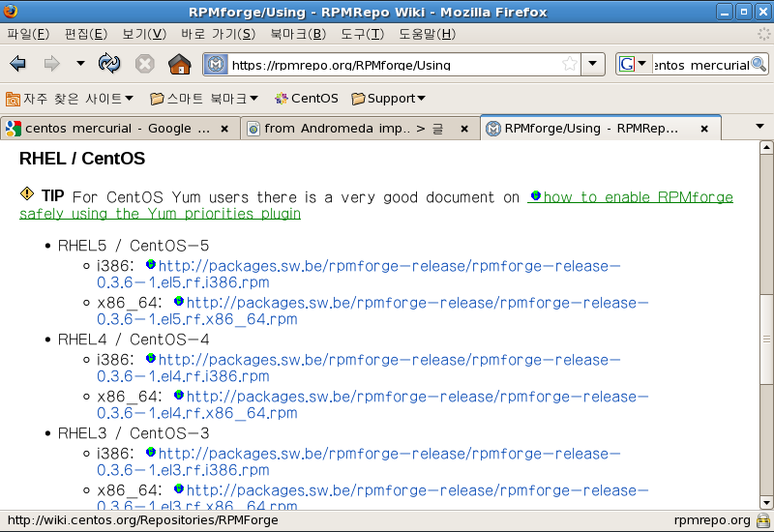Open the 자주 찾은 사이트 bookmark folder
Viewport: 774px width, 532px height.
coord(70,99)
